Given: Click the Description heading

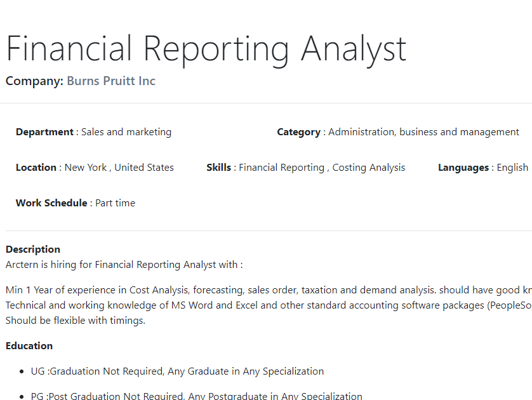Looking at the screenshot, I should point(33,250).
